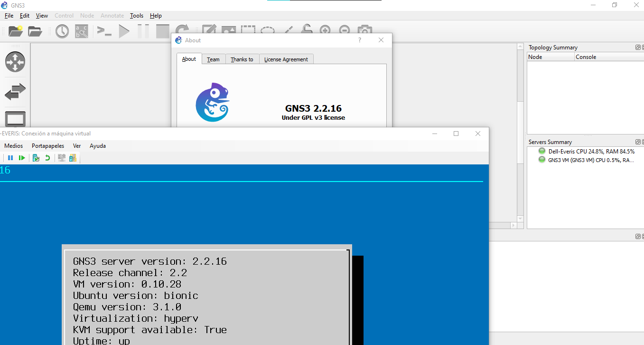Open the View menu in GNS3
This screenshot has width=644, height=345.
pos(42,16)
